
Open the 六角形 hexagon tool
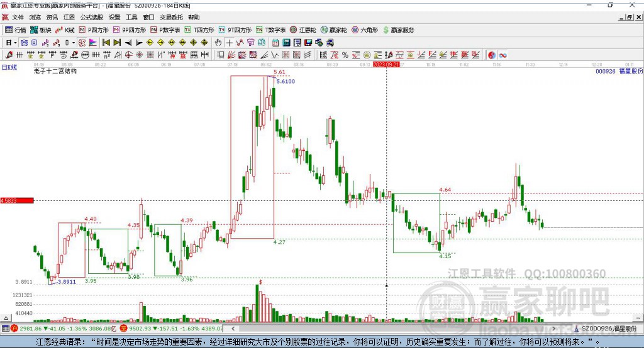click(365, 30)
